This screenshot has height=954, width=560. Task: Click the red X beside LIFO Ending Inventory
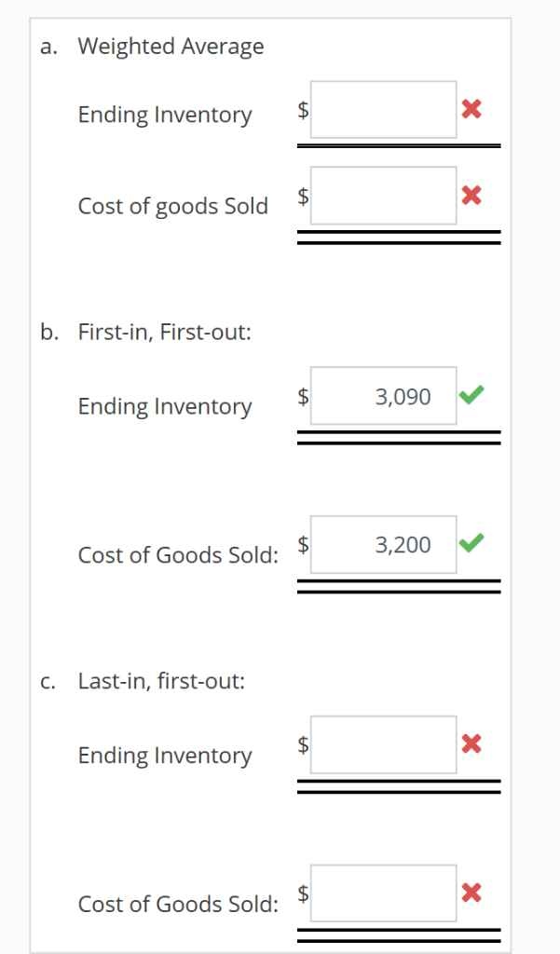pos(471,743)
